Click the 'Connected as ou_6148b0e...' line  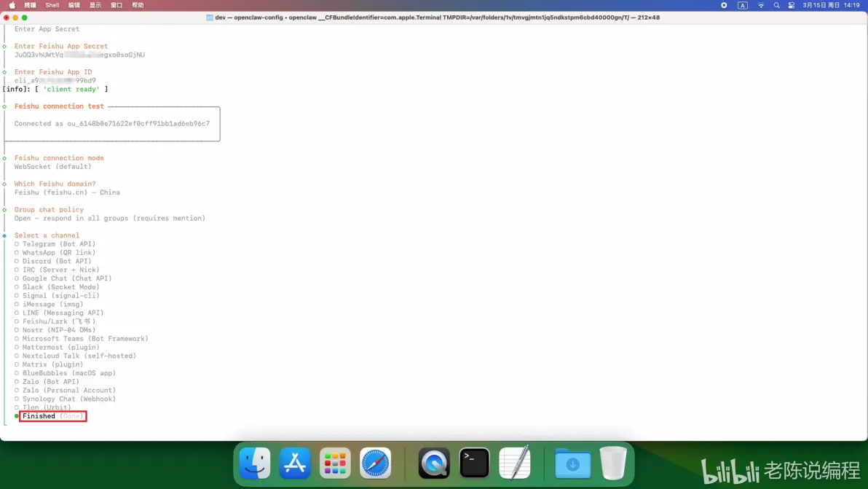tap(112, 123)
